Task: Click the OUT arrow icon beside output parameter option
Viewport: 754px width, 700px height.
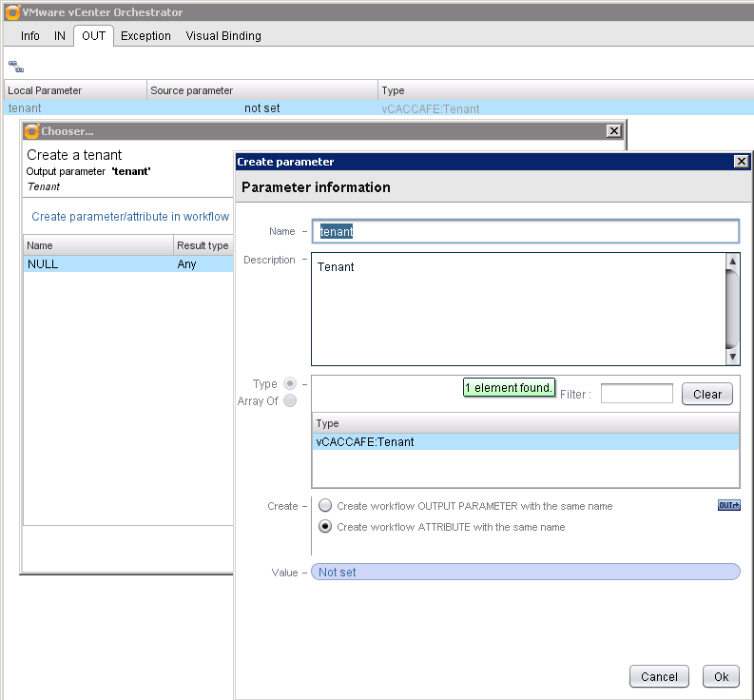Action: [x=728, y=505]
